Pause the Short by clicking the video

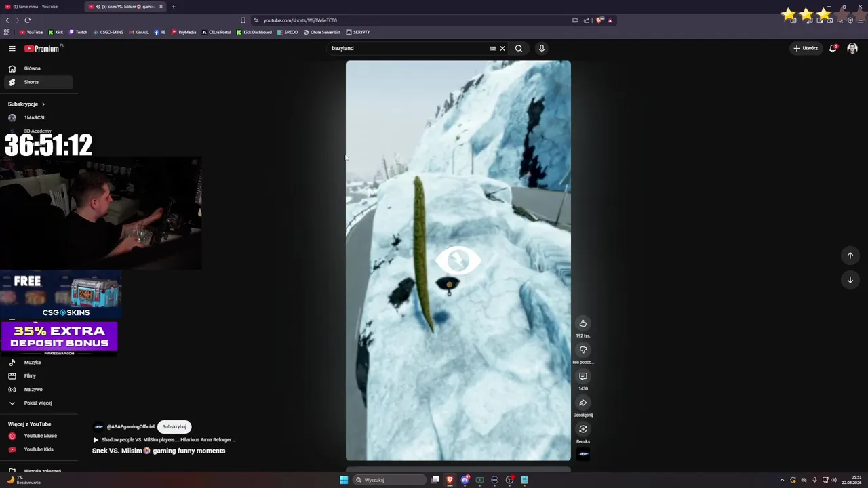pyautogui.click(x=458, y=261)
